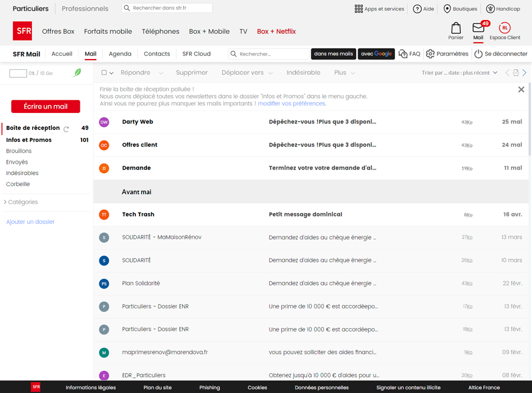Open the Phishing footer link
This screenshot has height=393, width=532.
pos(209,388)
